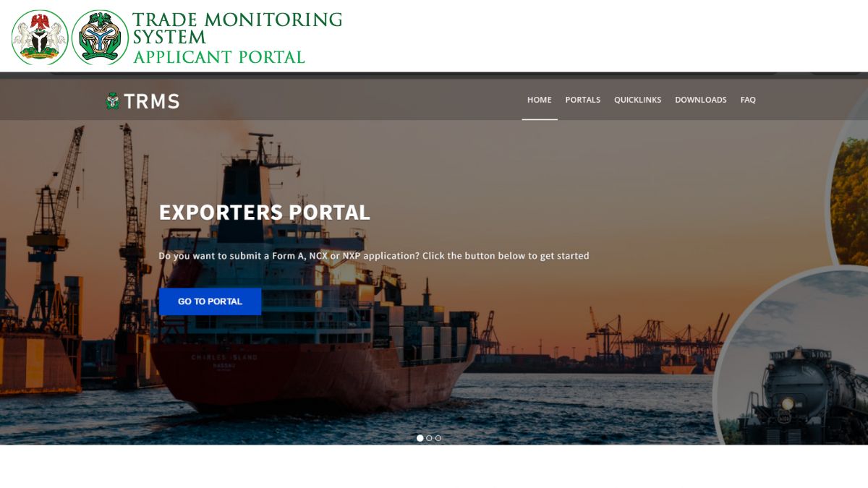This screenshot has height=488, width=868.
Task: Click the Trade Monitoring System title text
Action: (x=237, y=28)
